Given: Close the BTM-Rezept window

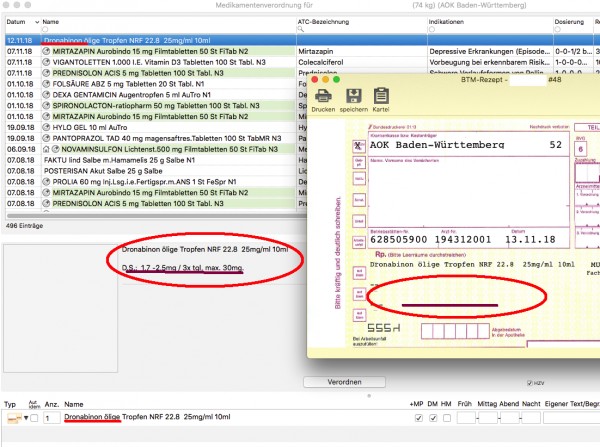Looking at the screenshot, I should [x=315, y=80].
